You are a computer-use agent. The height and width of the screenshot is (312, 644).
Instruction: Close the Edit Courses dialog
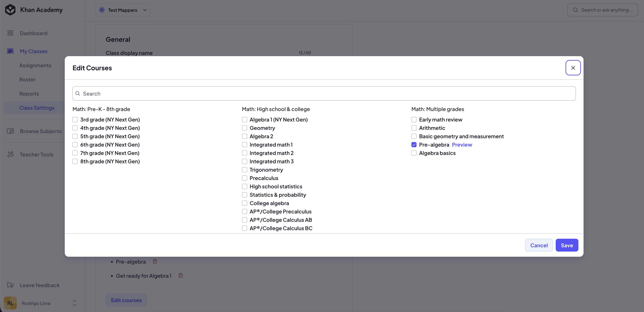tap(573, 68)
